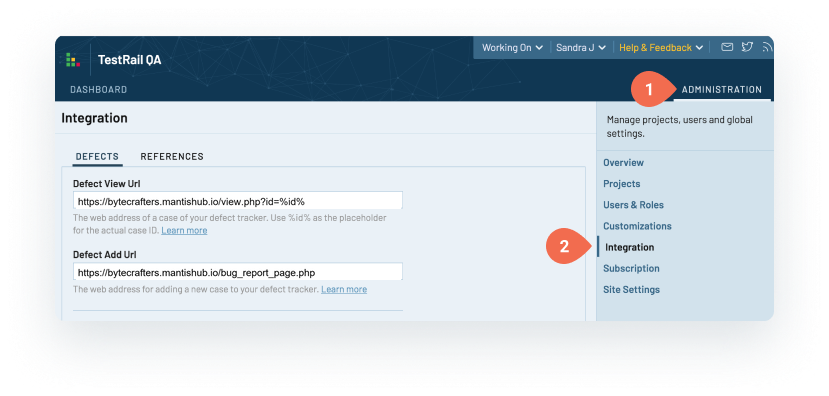Screen dimensions: 829x396
Task: Expand the Help & Feedback menu
Action: click(x=661, y=48)
